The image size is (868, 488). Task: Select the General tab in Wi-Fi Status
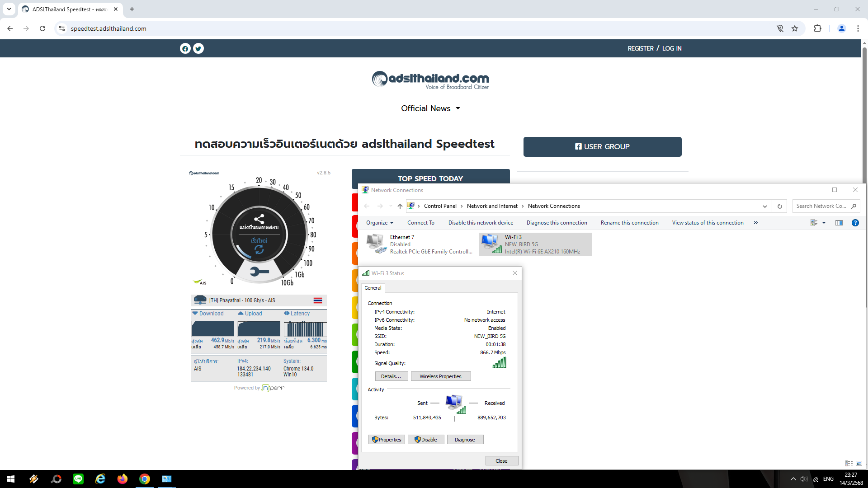[373, 288]
